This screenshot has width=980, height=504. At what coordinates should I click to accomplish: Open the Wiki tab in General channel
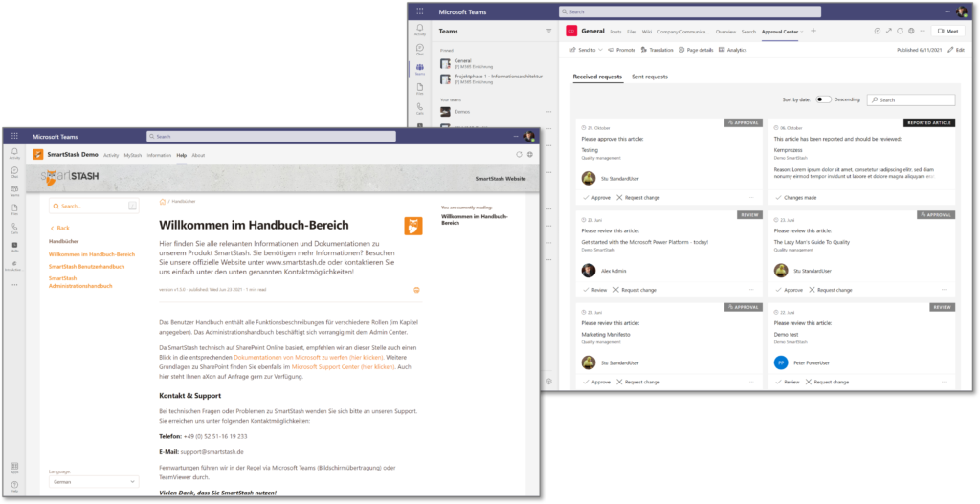pyautogui.click(x=647, y=32)
